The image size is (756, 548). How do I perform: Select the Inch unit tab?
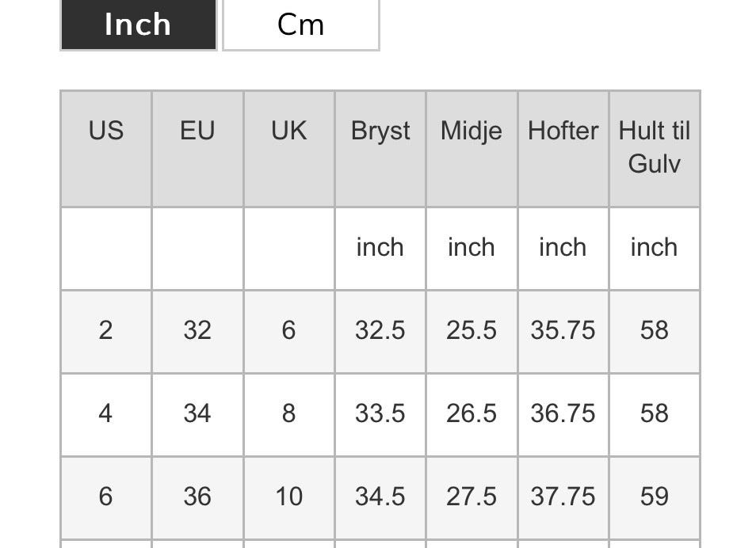[138, 25]
